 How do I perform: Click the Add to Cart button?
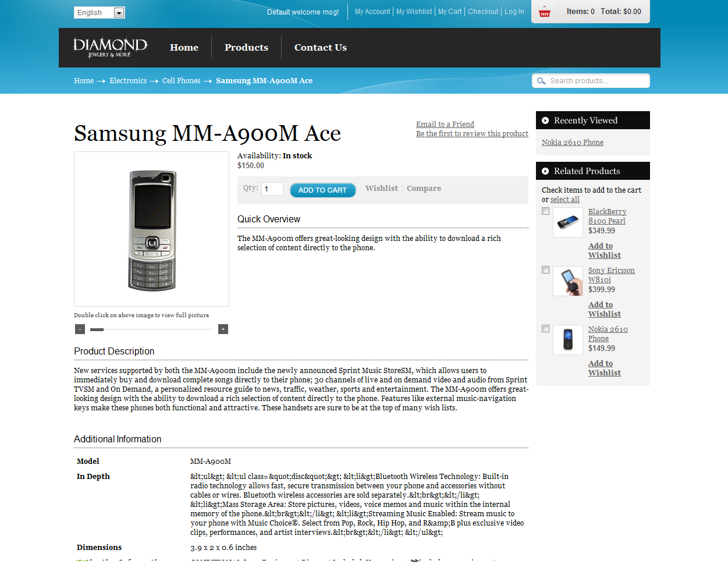point(322,190)
